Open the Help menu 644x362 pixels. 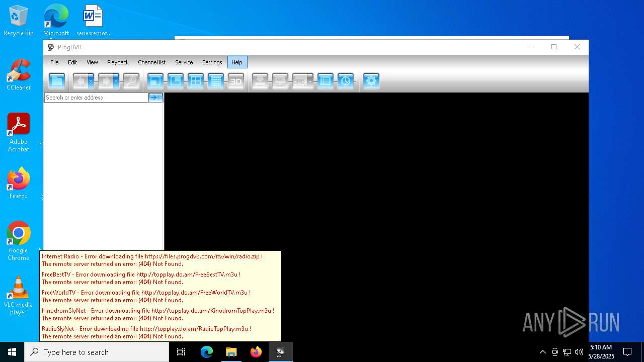[x=237, y=62]
